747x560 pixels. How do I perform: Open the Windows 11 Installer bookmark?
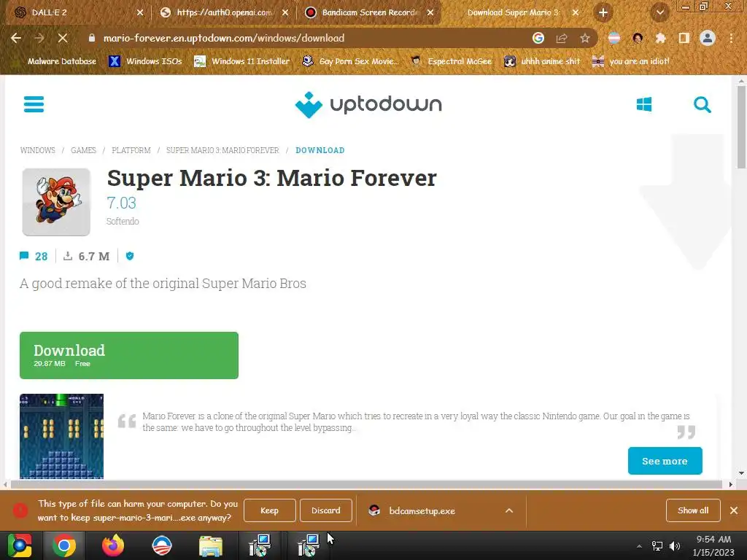[x=242, y=61]
